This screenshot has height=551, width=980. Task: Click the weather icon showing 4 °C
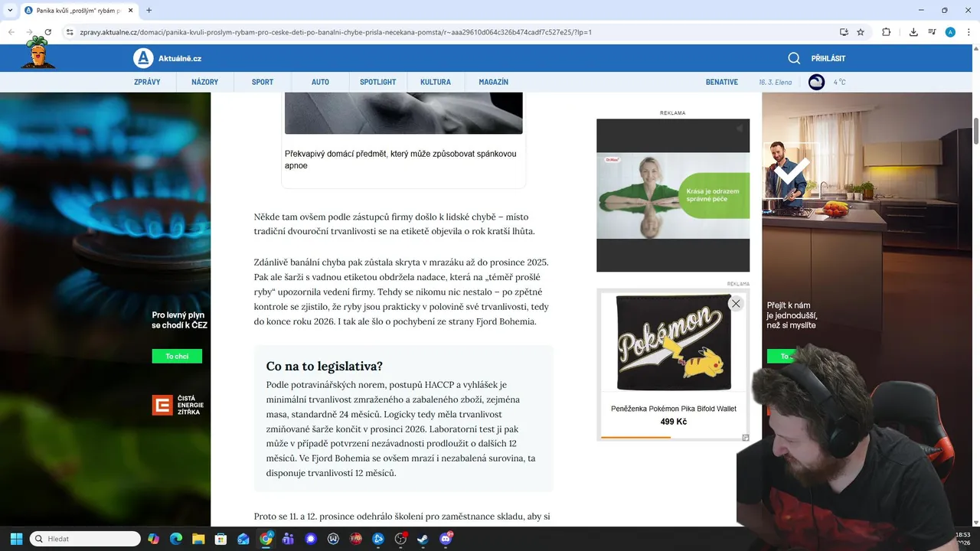817,82
